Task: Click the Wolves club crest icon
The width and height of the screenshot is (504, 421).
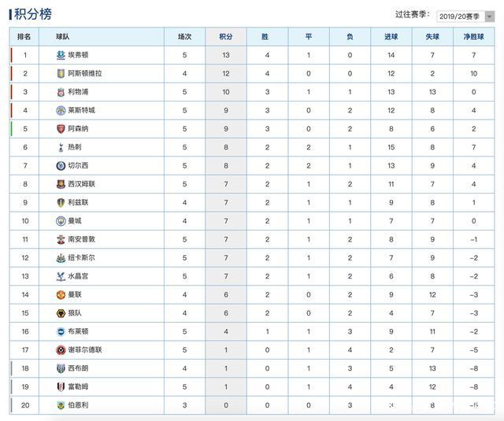Action: [x=61, y=313]
